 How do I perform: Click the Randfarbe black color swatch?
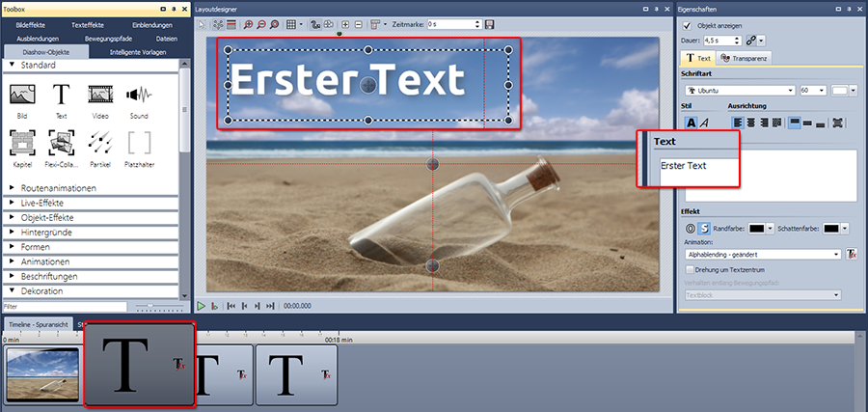tap(757, 228)
